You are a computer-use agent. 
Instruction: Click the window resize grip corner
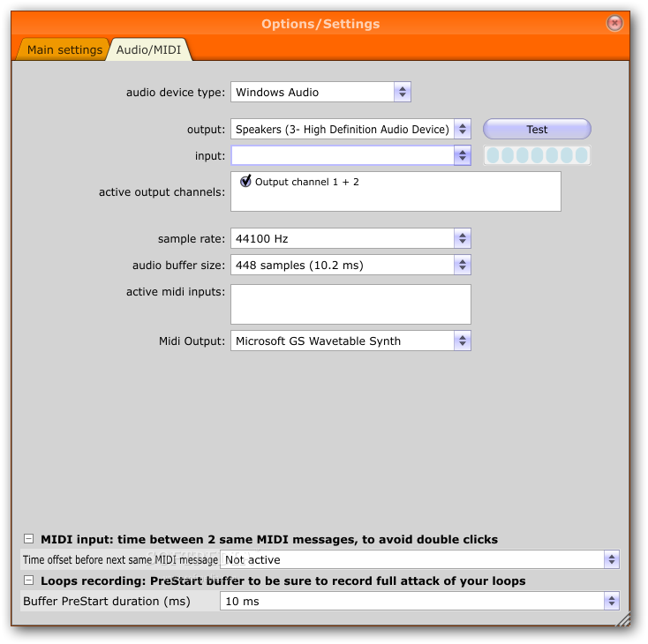pyautogui.click(x=622, y=619)
